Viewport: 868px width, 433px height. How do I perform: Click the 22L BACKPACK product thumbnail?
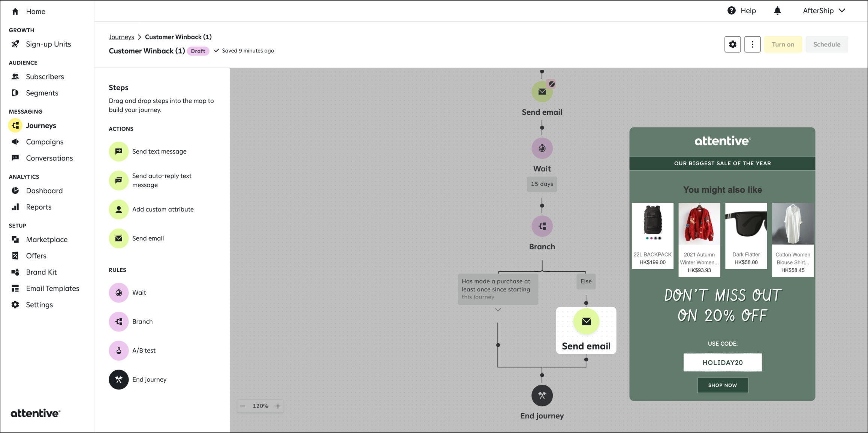[x=652, y=223]
